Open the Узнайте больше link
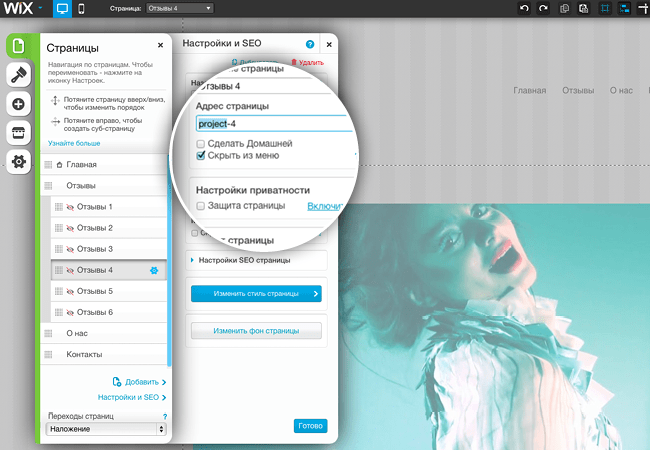The height and width of the screenshot is (450, 650). click(x=74, y=143)
